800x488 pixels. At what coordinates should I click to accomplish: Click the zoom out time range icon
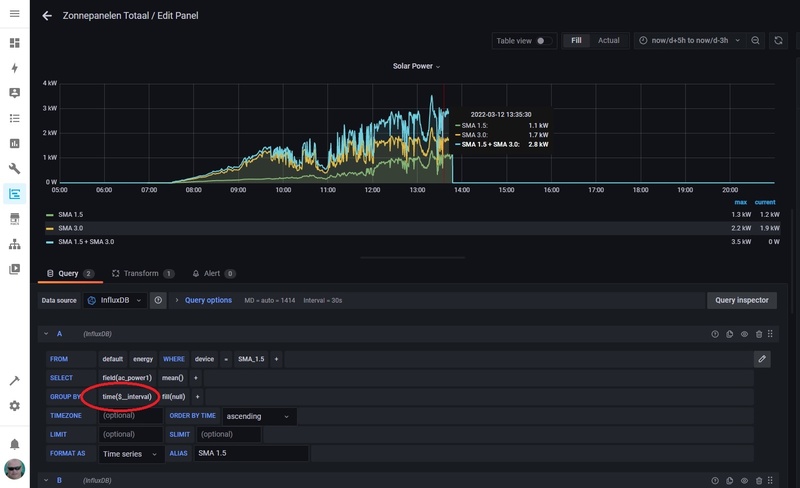(755, 40)
